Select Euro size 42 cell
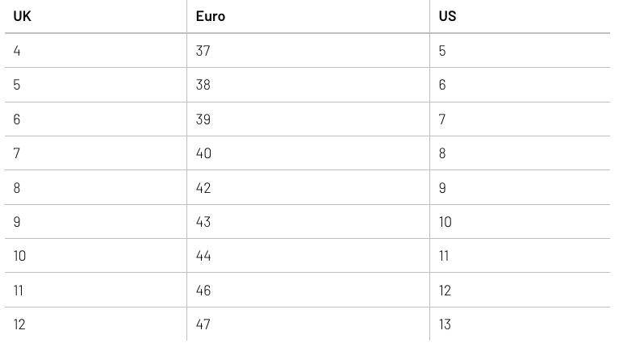This screenshot has width=619, height=364. pos(203,188)
